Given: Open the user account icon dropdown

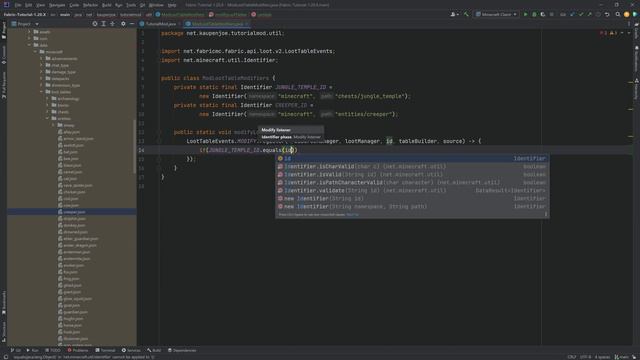Looking at the screenshot, I should [454, 14].
